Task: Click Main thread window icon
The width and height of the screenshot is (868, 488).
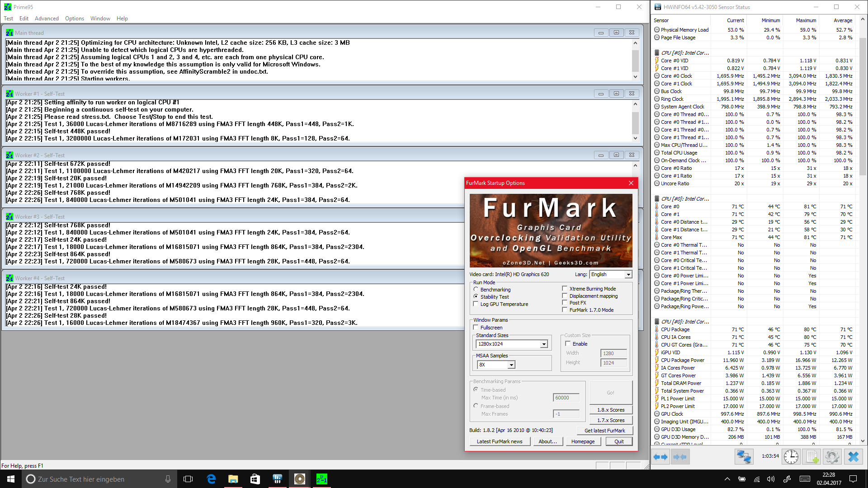Action: click(9, 33)
